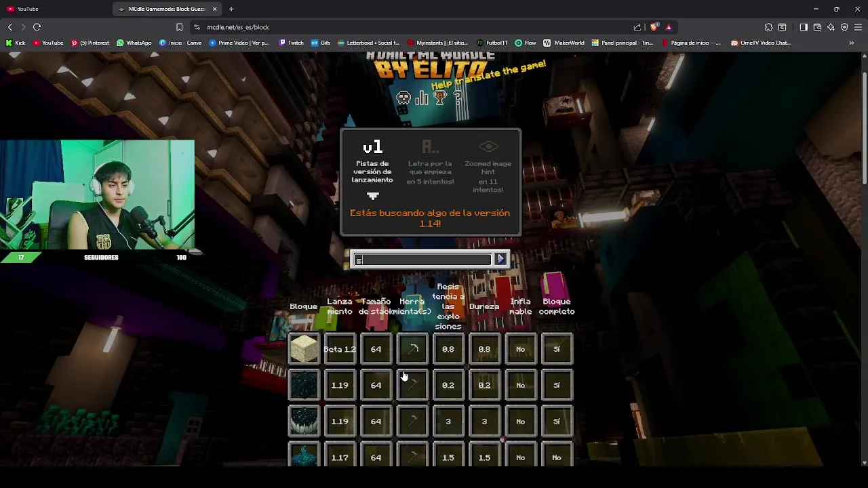Click the webcam stream overlay

[98, 195]
